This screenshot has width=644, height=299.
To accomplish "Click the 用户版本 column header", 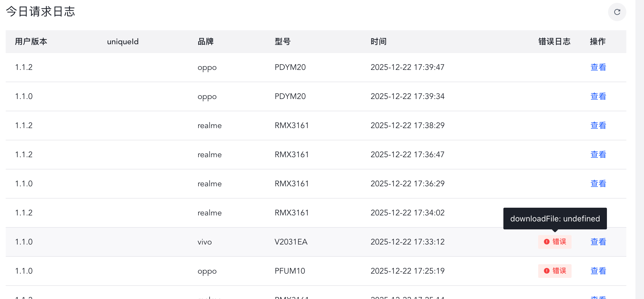I will (31, 42).
